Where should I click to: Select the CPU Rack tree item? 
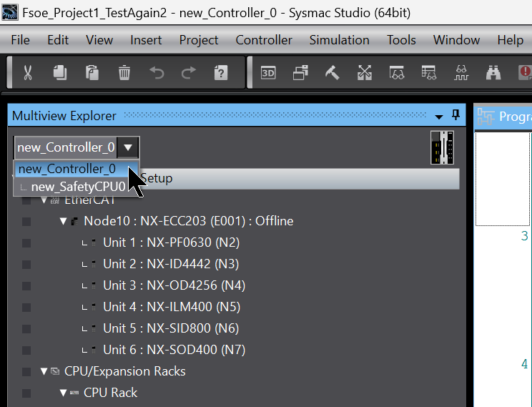click(x=111, y=393)
